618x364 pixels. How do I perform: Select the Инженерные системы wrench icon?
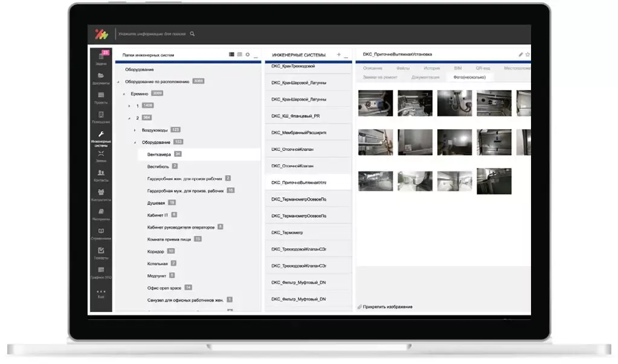[101, 136]
